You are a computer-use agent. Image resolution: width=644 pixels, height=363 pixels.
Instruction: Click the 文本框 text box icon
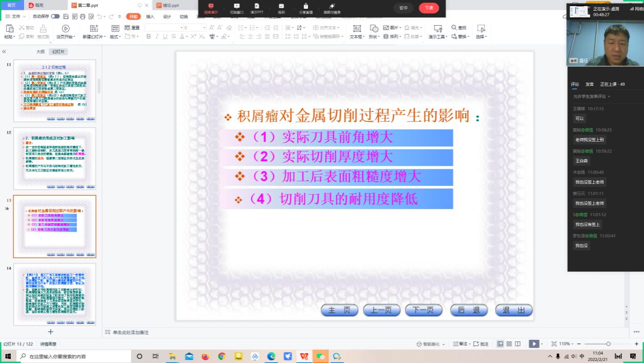pyautogui.click(x=357, y=29)
